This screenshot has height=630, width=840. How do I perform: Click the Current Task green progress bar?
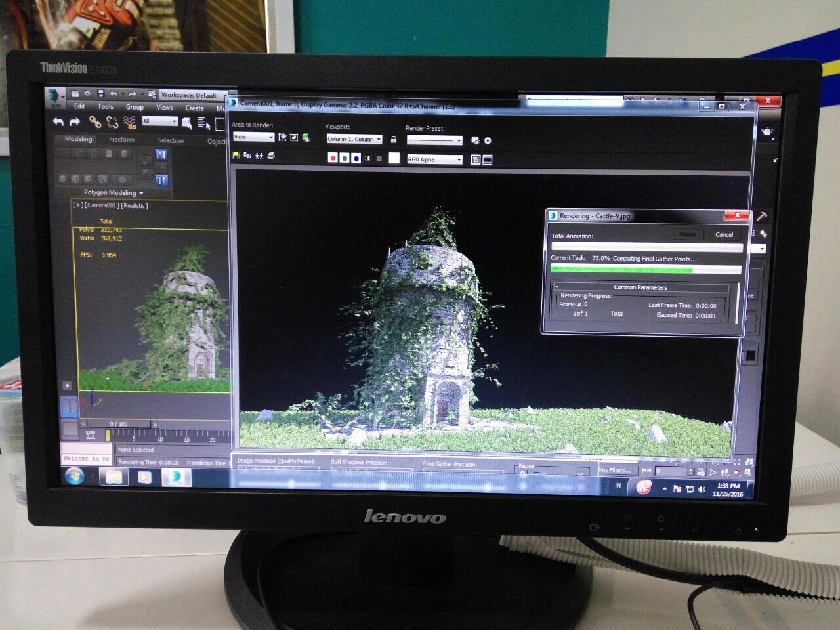point(646,270)
